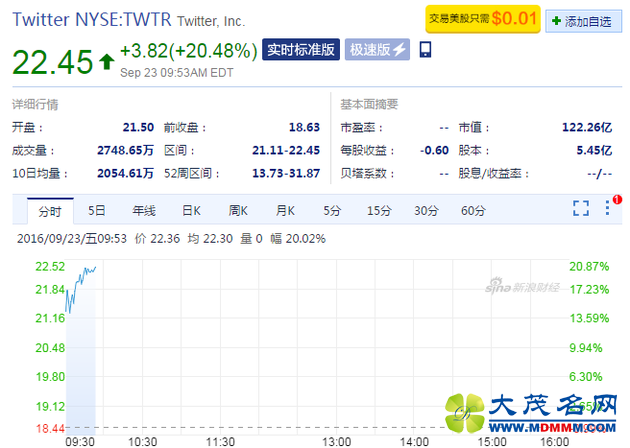Image resolution: width=630 pixels, height=448 pixels.
Task: Click the green plus in 添加自选
Action: 556,20
